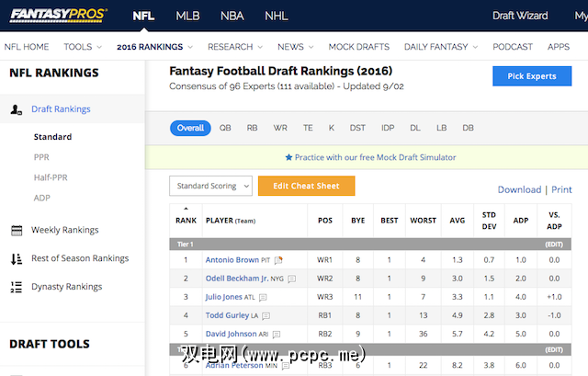588x376 pixels.
Task: Click the Dynasty Rankings list icon
Action: coord(17,287)
